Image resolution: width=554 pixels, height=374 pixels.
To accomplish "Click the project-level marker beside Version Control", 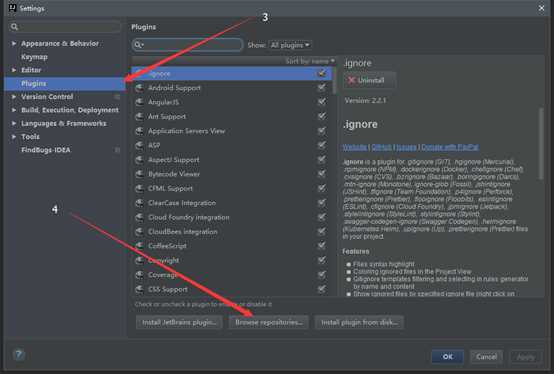I will (x=117, y=96).
